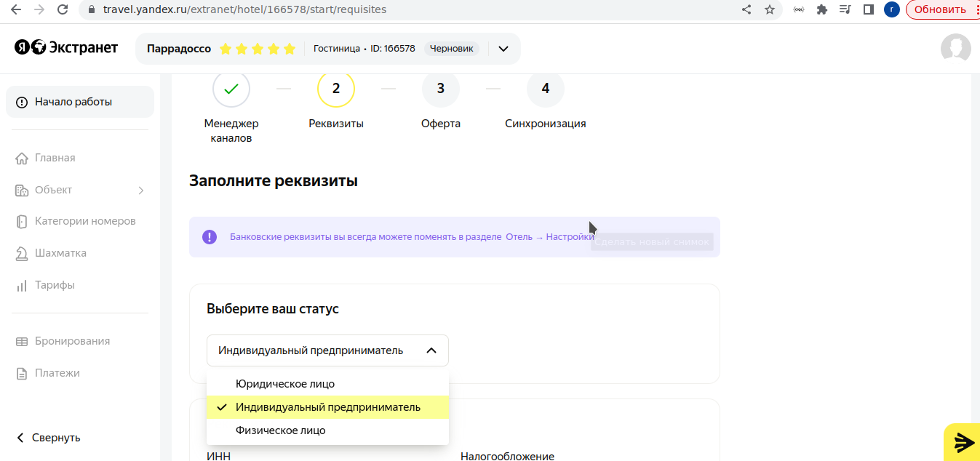Viewport: 980px width, 461px height.
Task: Click the Категории номеров door icon
Action: [22, 221]
